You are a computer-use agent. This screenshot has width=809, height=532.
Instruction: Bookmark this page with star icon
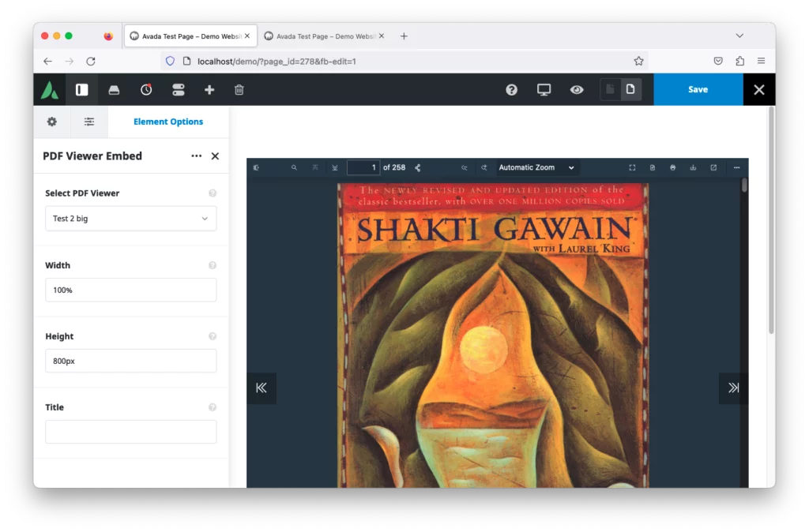click(x=638, y=62)
